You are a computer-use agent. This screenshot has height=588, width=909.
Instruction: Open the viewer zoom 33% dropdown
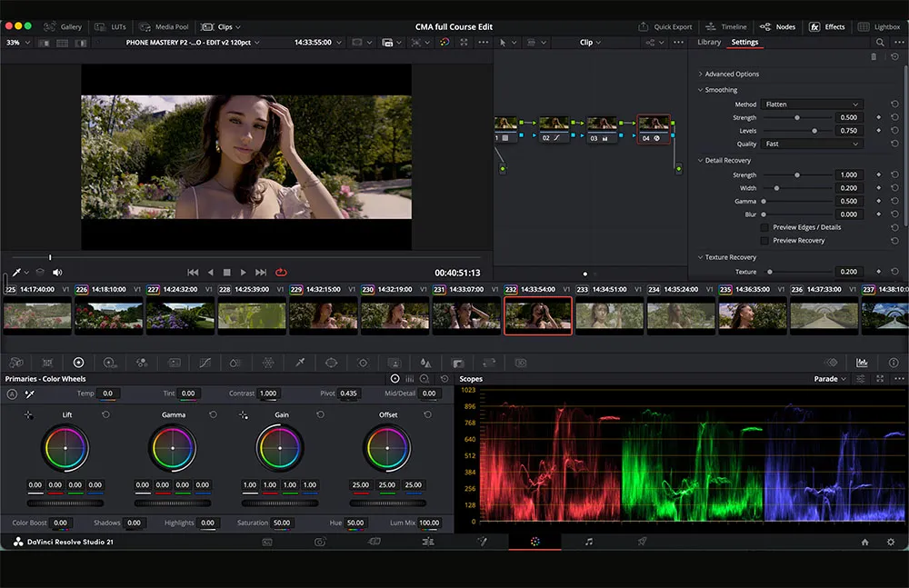[18, 43]
